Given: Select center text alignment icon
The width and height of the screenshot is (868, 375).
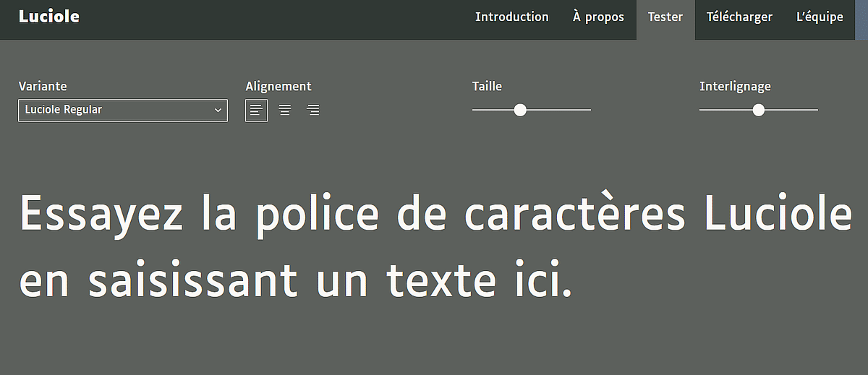Looking at the screenshot, I should (x=285, y=111).
